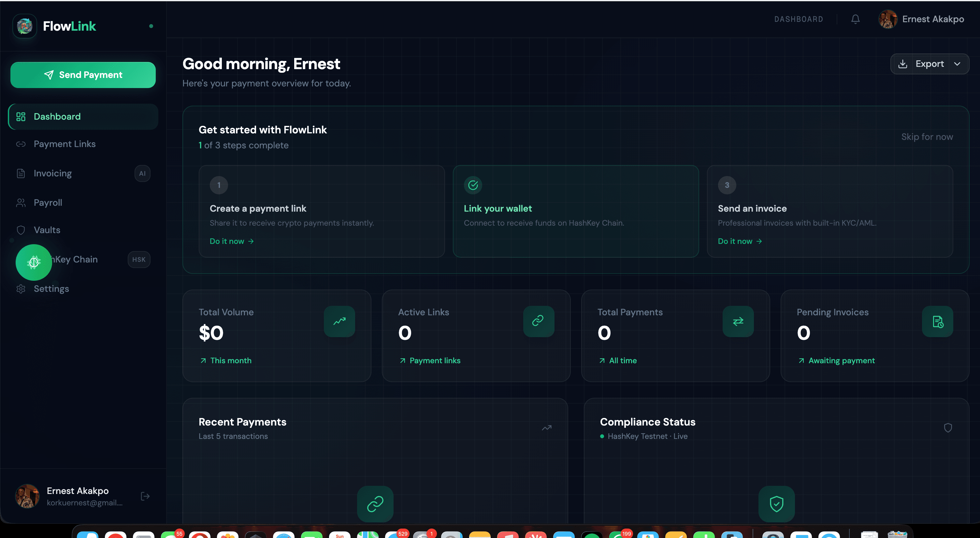Click the DASHBOARD breadcrumb label in the header
The image size is (980, 538).
click(799, 19)
